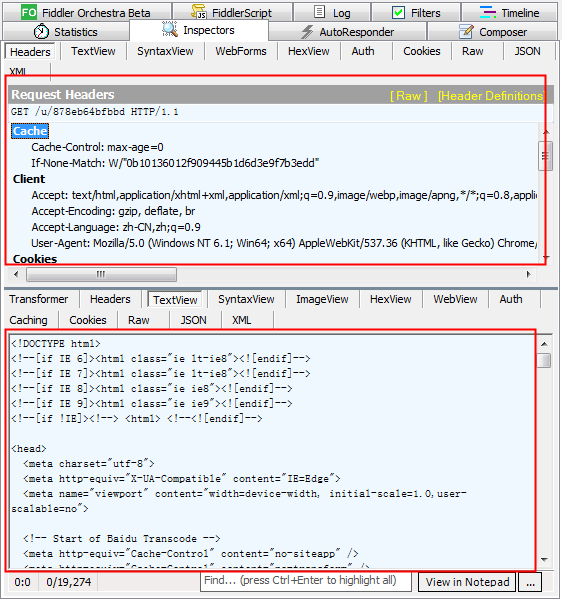The image size is (562, 600).
Task: Click the Accept-Encoding header line
Action: point(113,211)
